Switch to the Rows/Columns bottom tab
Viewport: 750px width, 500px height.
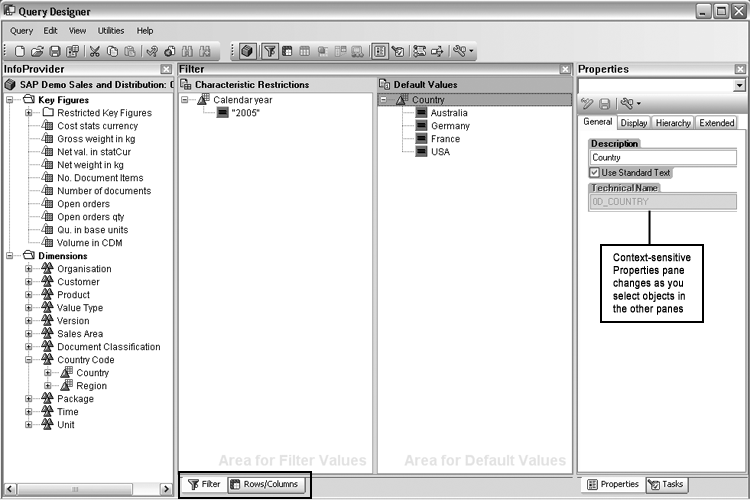(x=265, y=484)
